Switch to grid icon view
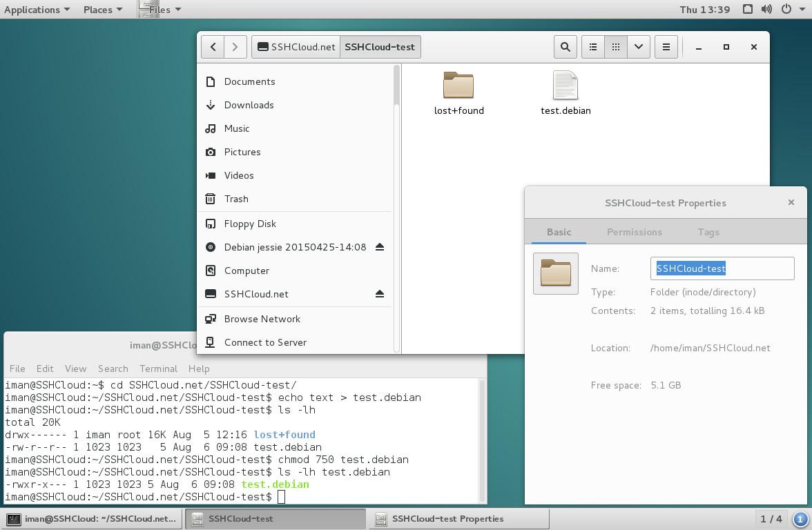Image resolution: width=812 pixels, height=530 pixels. pyautogui.click(x=616, y=47)
